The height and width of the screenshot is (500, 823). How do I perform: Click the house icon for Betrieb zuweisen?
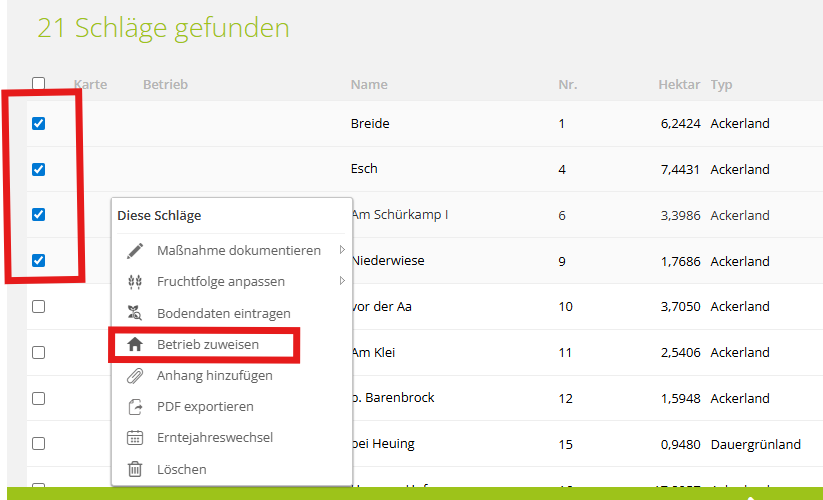[135, 345]
